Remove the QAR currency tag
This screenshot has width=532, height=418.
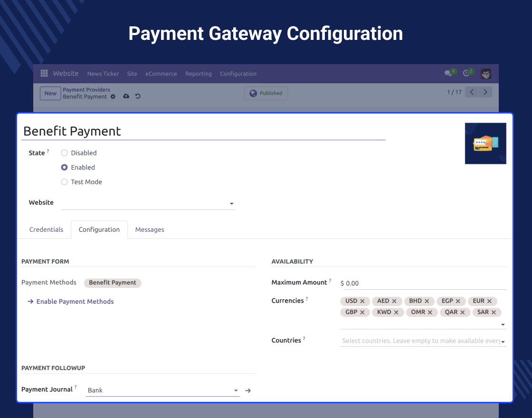(463, 313)
